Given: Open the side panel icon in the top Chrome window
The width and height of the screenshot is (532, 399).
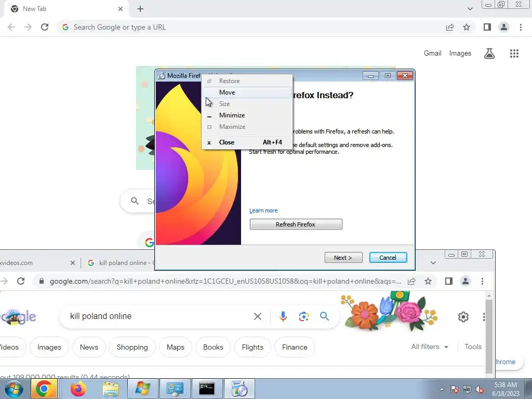Looking at the screenshot, I should click(487, 27).
